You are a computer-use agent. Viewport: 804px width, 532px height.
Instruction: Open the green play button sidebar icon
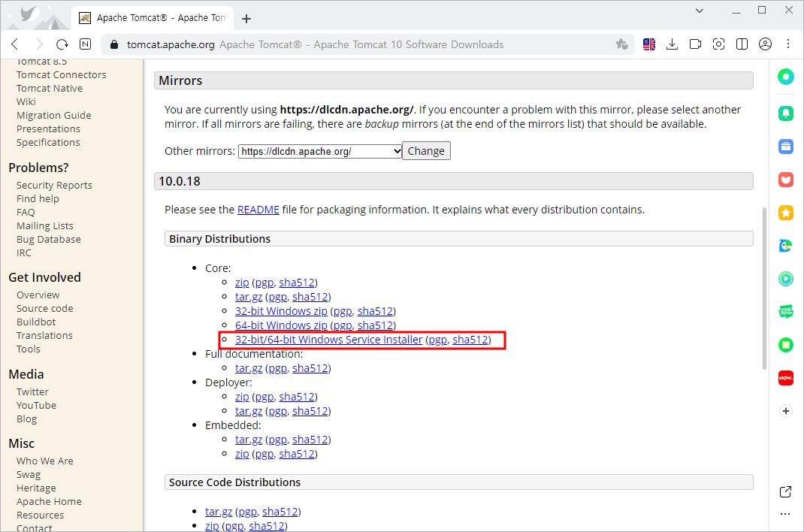(785, 279)
